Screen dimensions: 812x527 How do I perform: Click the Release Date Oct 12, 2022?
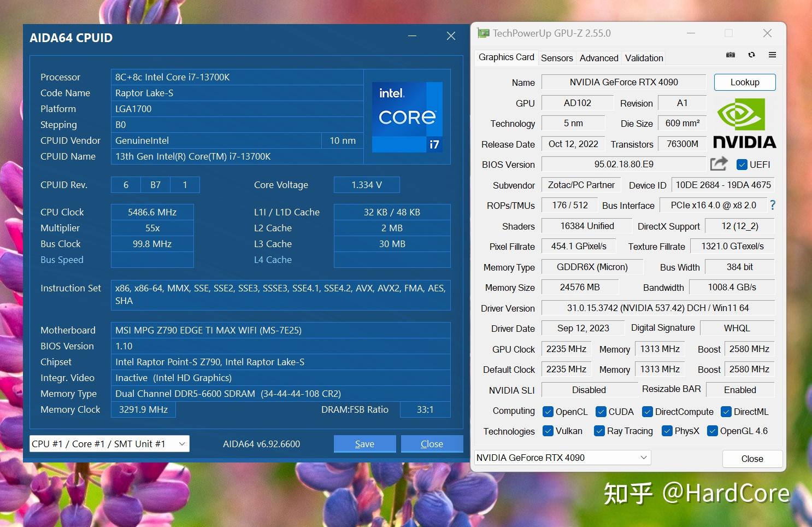coord(573,144)
